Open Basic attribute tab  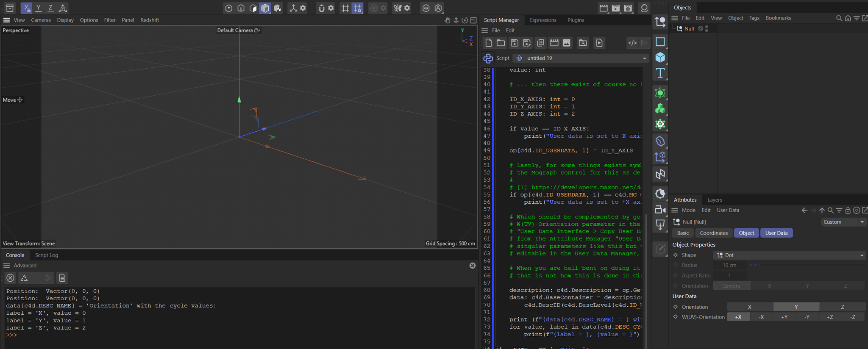(x=683, y=233)
